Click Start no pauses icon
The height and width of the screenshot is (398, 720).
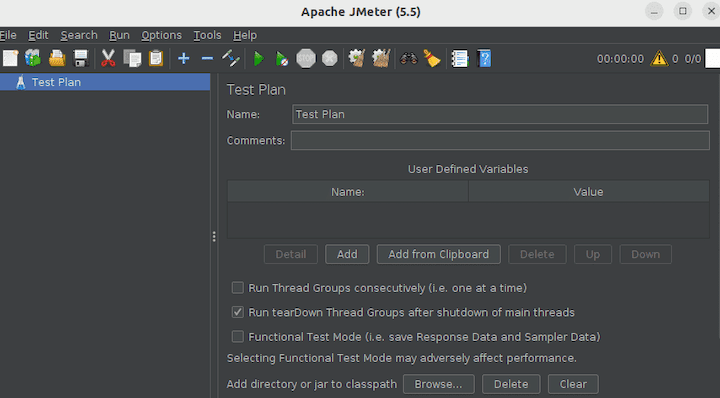[x=281, y=59]
